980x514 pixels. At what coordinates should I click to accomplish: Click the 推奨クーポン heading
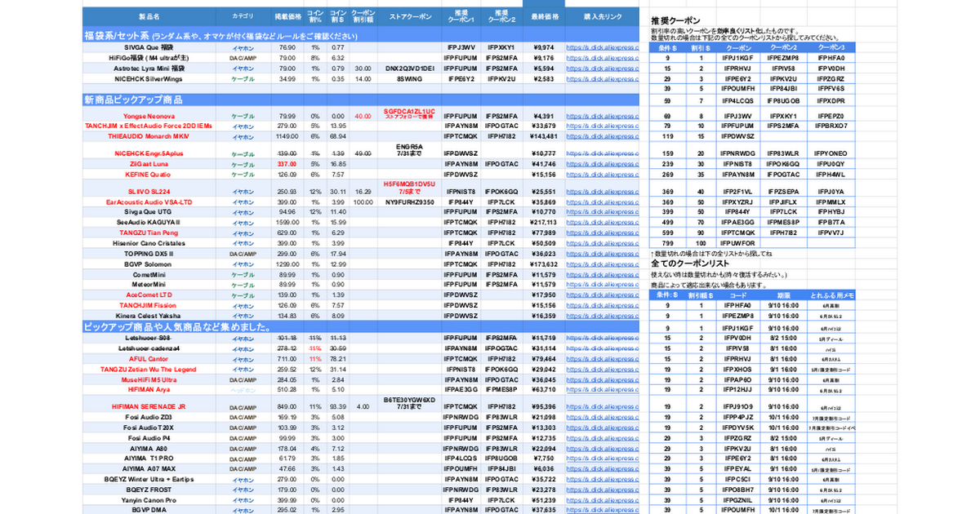point(678,19)
